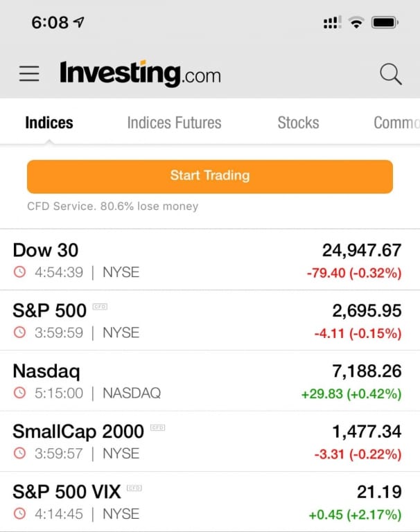The width and height of the screenshot is (420, 532).
Task: Tap the orange Start Trading button
Action: point(210,177)
